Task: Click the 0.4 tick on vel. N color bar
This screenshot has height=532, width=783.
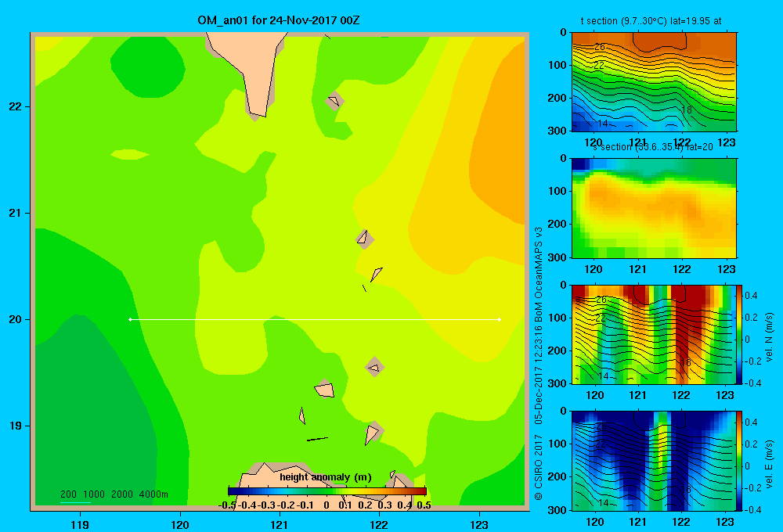Action: tap(752, 296)
